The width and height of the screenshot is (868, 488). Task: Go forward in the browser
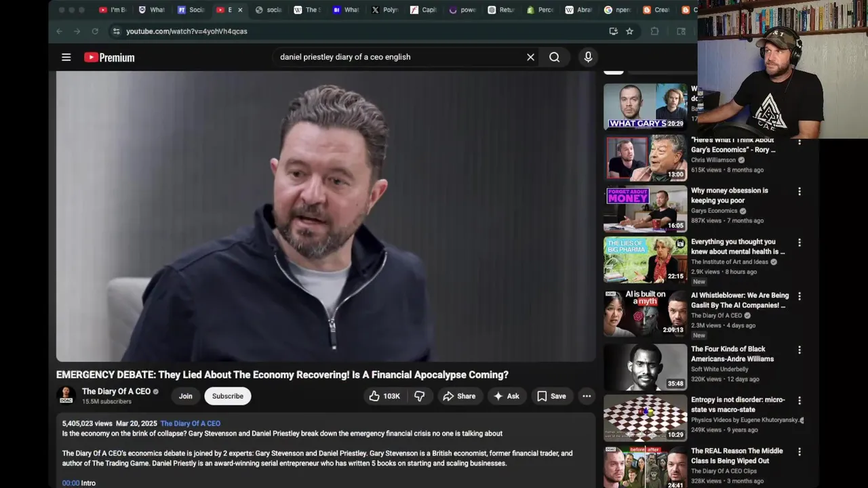coord(77,31)
